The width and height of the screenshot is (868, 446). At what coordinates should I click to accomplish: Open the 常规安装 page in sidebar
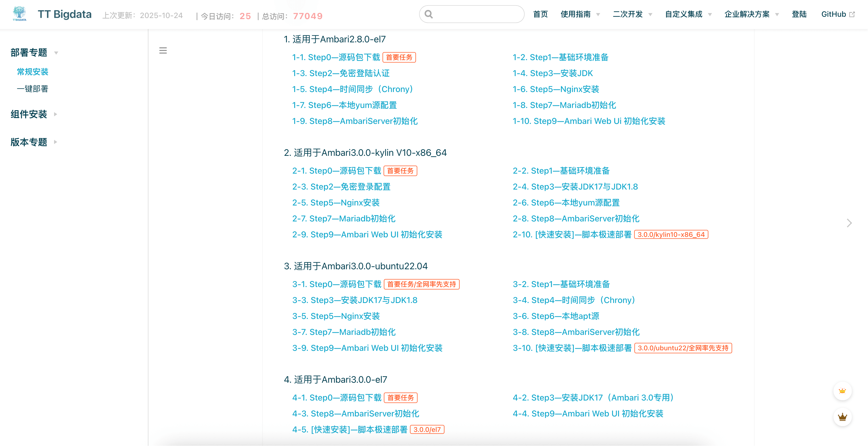[32, 72]
